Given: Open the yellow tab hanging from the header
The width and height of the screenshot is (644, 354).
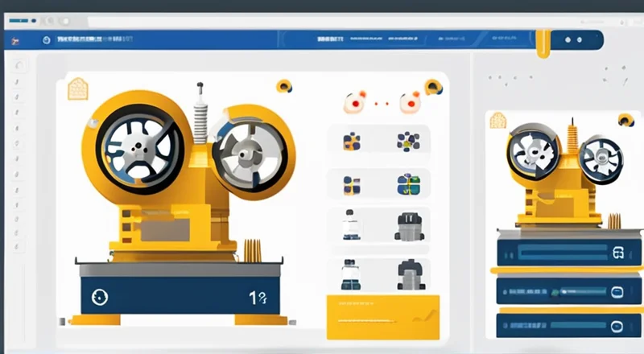Looking at the screenshot, I should coord(544,43).
